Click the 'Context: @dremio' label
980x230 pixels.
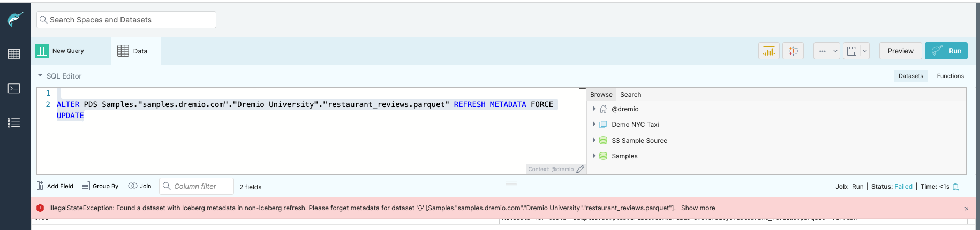(551, 169)
